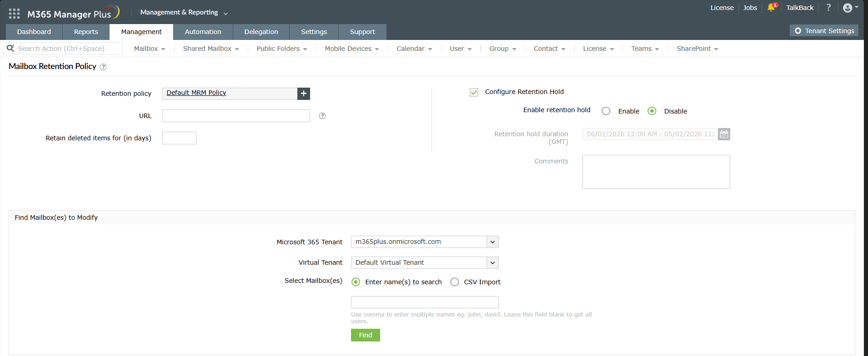The height and width of the screenshot is (356, 868).
Task: Open the License link in top header
Action: tap(722, 8)
